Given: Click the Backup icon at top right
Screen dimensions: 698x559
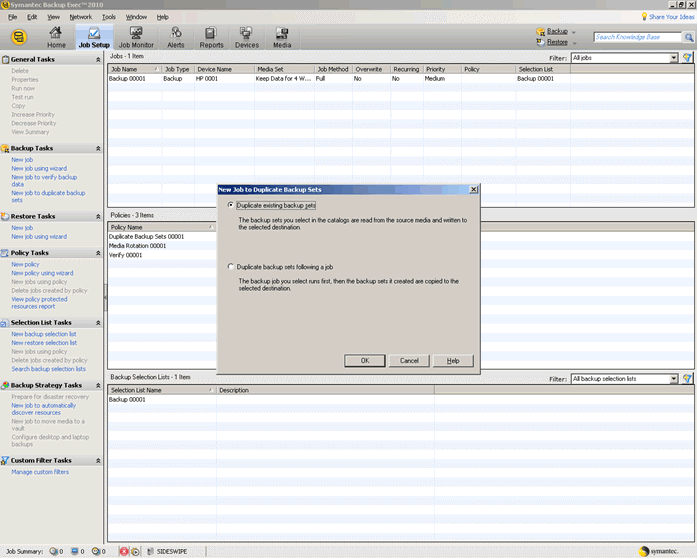Looking at the screenshot, I should [540, 32].
